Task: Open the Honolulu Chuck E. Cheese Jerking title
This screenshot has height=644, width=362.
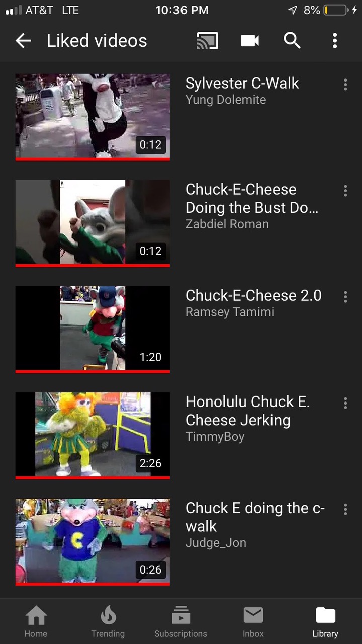Action: [x=248, y=411]
